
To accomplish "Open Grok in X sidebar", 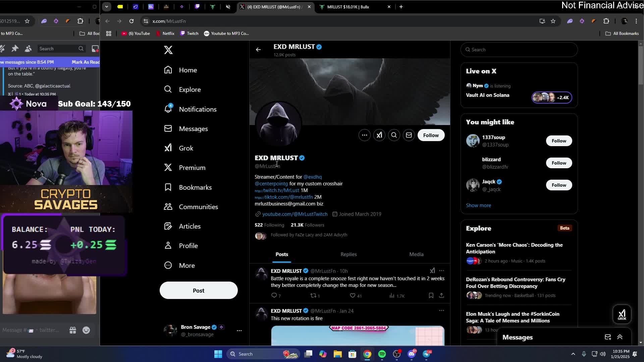I will point(178,148).
